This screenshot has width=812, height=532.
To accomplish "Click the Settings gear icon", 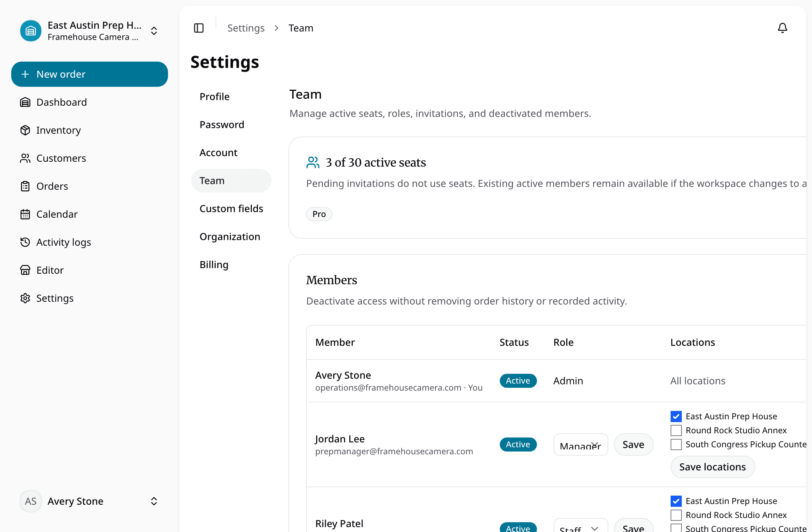I will coord(25,298).
